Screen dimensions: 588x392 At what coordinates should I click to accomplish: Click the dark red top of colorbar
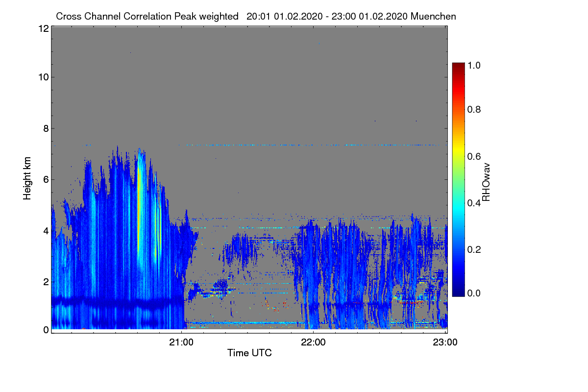click(458, 66)
